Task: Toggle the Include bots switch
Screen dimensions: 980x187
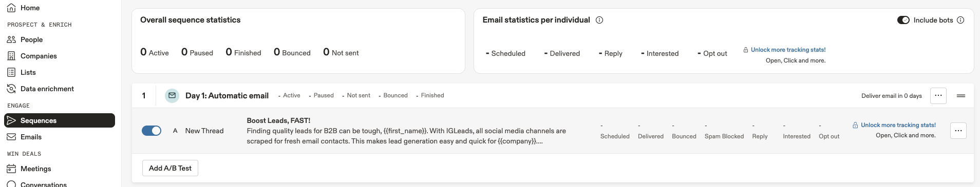Action: click(x=903, y=20)
